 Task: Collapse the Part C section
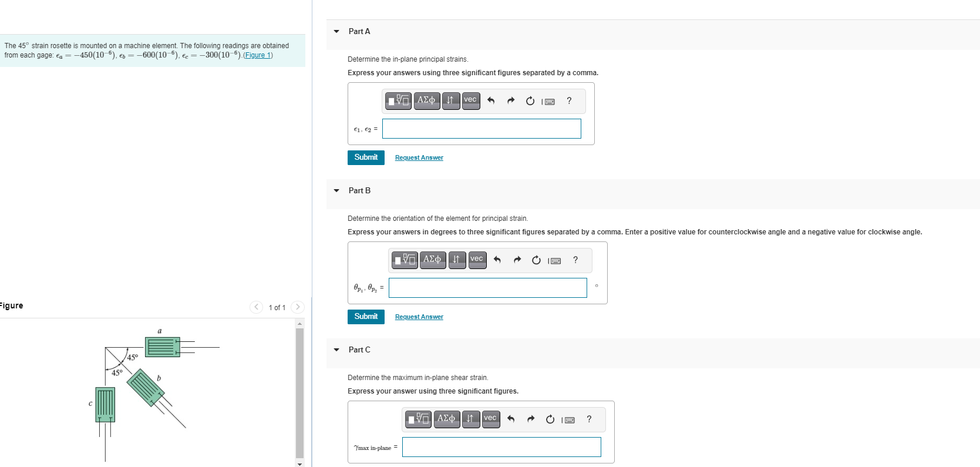click(336, 350)
